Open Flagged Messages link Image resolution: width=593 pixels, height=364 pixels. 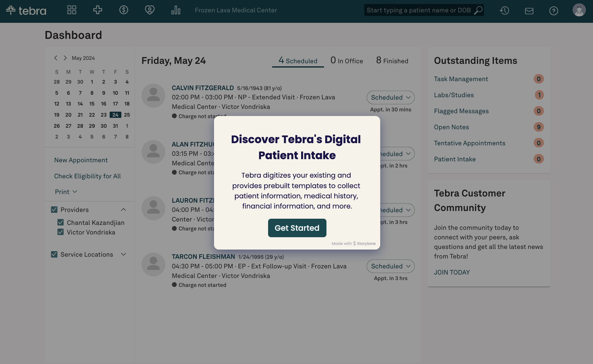[461, 111]
